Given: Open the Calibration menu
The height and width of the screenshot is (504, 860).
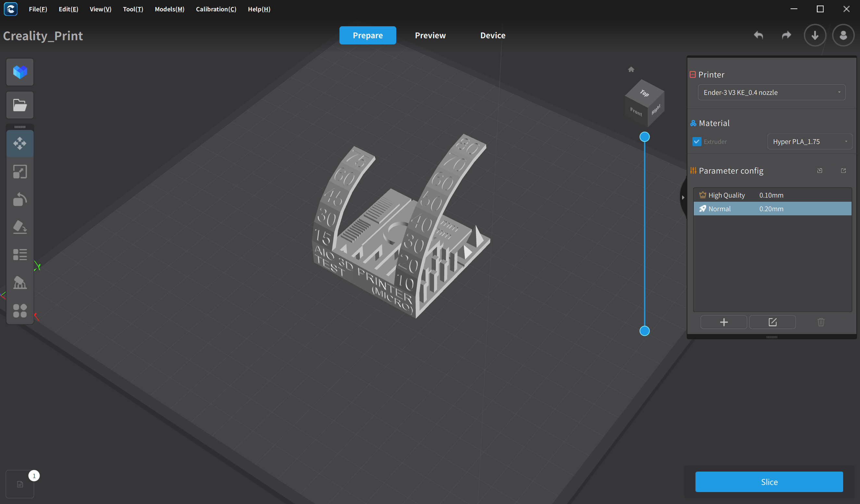Looking at the screenshot, I should [x=216, y=9].
